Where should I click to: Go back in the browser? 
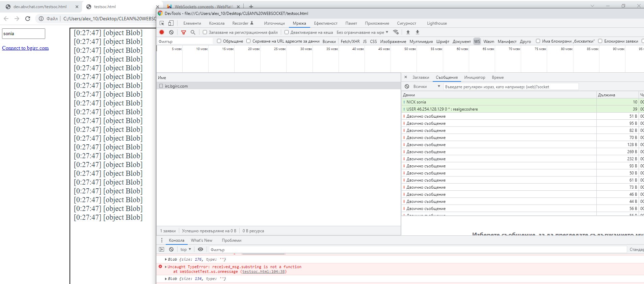(x=6, y=19)
